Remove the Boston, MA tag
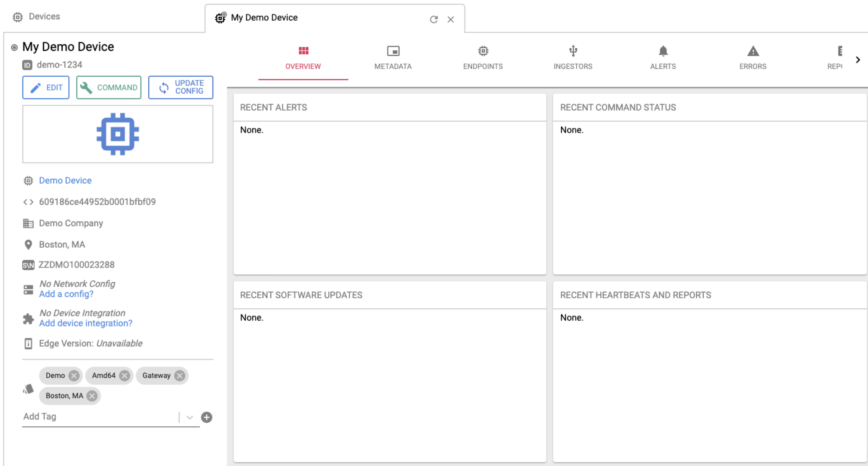Viewport: 868px width, 466px height. point(92,396)
